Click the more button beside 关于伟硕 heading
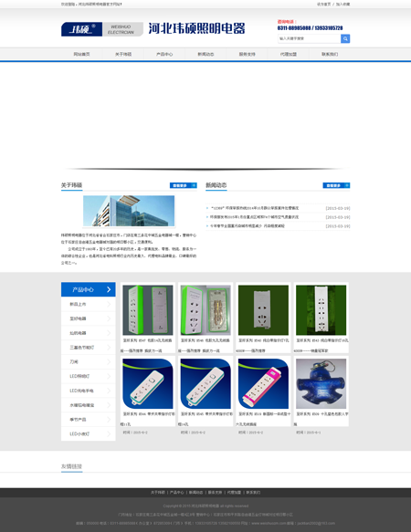This screenshot has height=532, width=411. pos(183,185)
